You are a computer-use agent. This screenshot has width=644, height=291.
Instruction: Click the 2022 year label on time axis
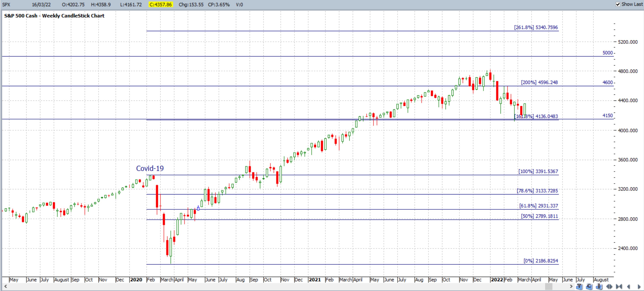point(497,279)
